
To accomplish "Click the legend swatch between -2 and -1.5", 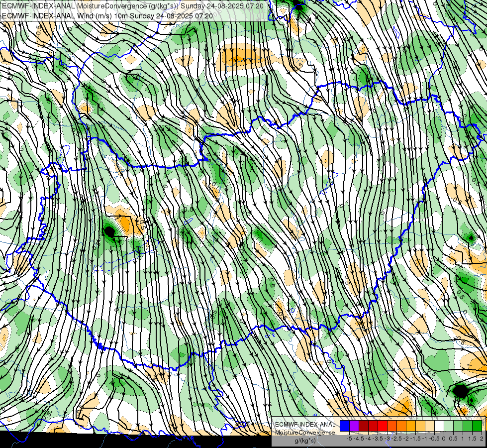I will [x=411, y=426].
